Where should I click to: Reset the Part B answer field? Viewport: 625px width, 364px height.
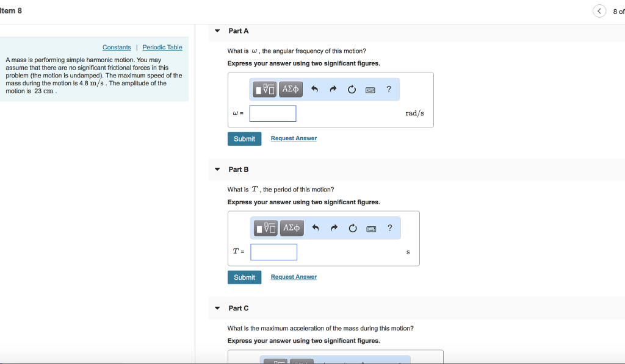tap(353, 228)
